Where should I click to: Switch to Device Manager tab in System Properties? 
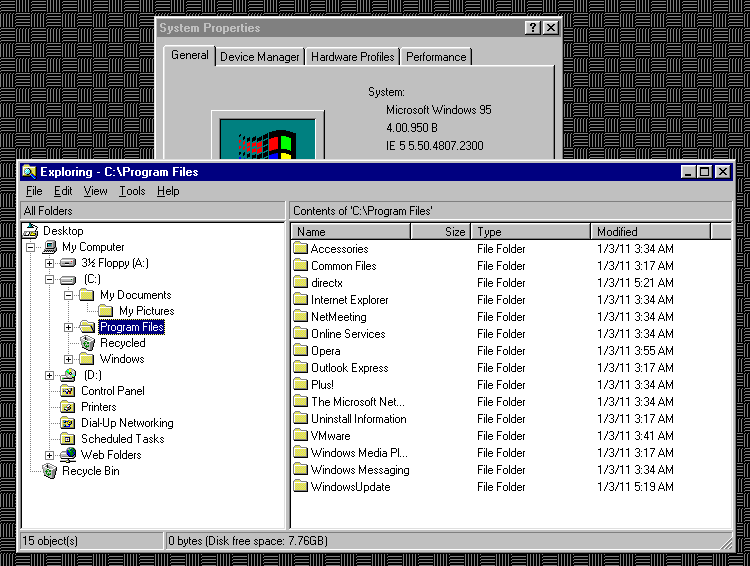click(x=260, y=57)
